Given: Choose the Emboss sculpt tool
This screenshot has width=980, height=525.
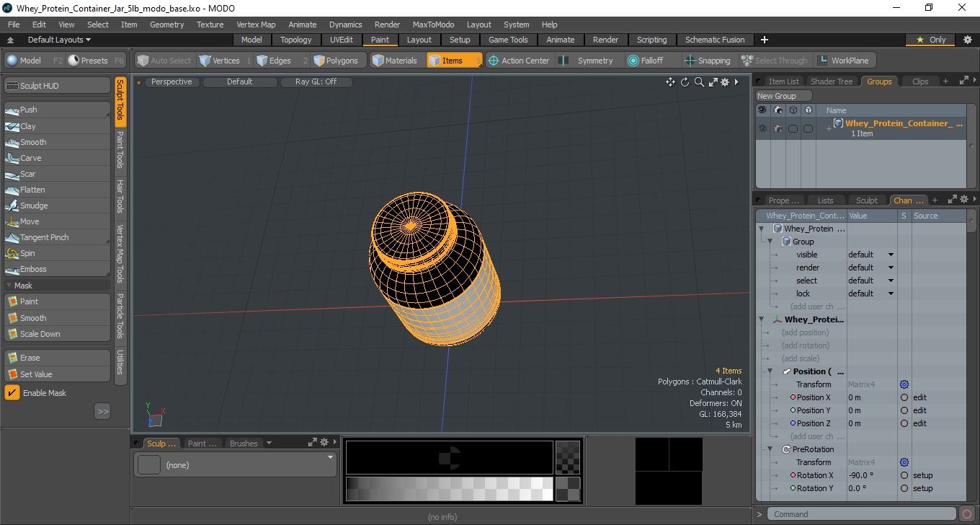Looking at the screenshot, I should (x=57, y=269).
